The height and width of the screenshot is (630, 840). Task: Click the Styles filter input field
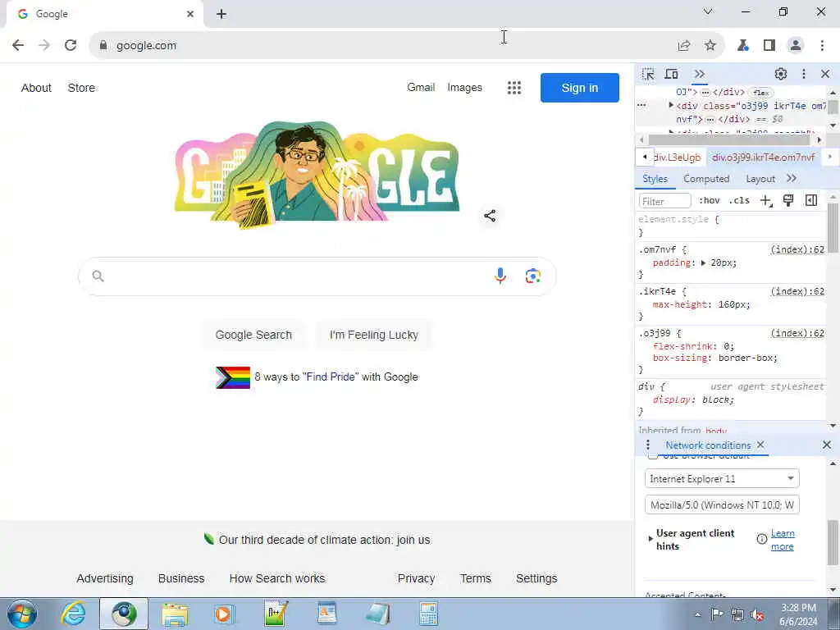(x=664, y=201)
